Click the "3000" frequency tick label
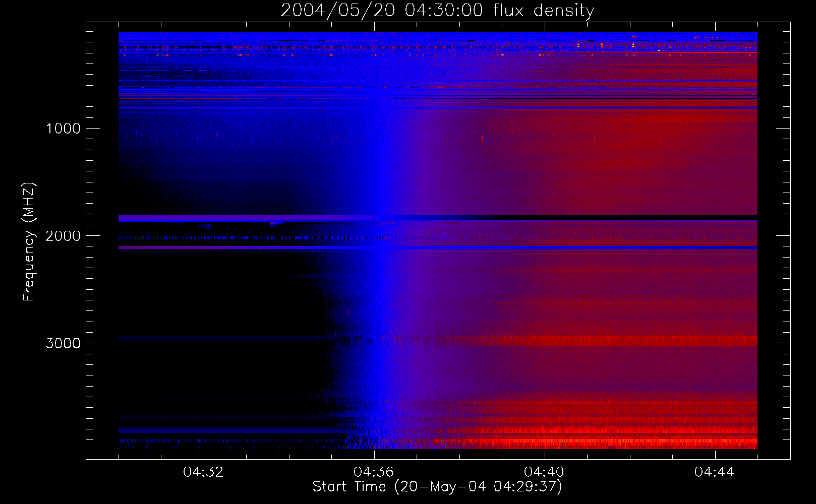816x504 pixels. 63,343
